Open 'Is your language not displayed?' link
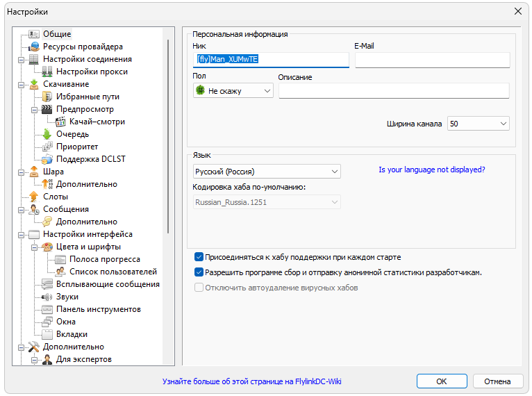The height and width of the screenshot is (396, 532). [432, 170]
